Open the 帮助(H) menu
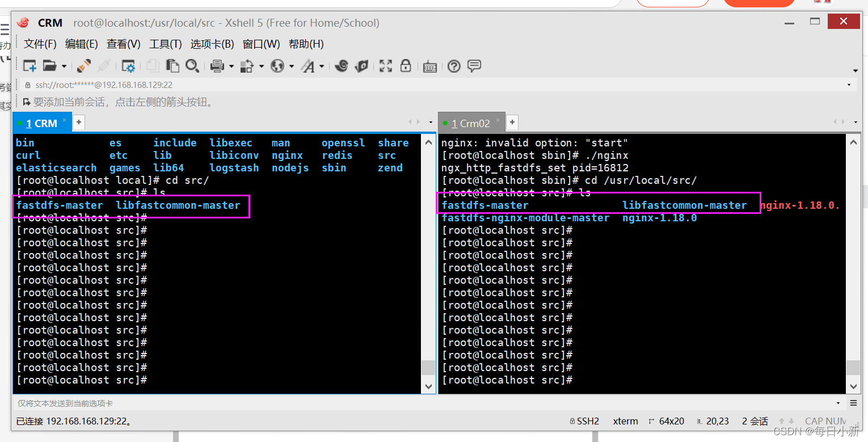 [x=306, y=44]
